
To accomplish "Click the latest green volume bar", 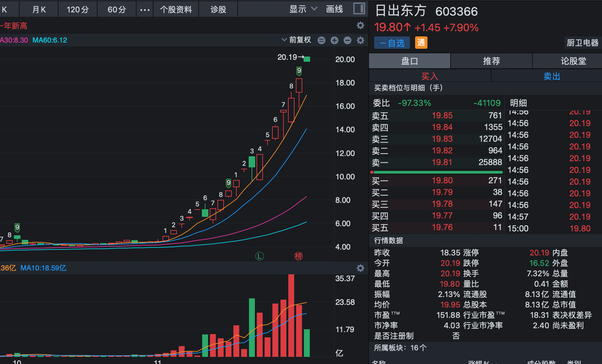I will point(307,343).
